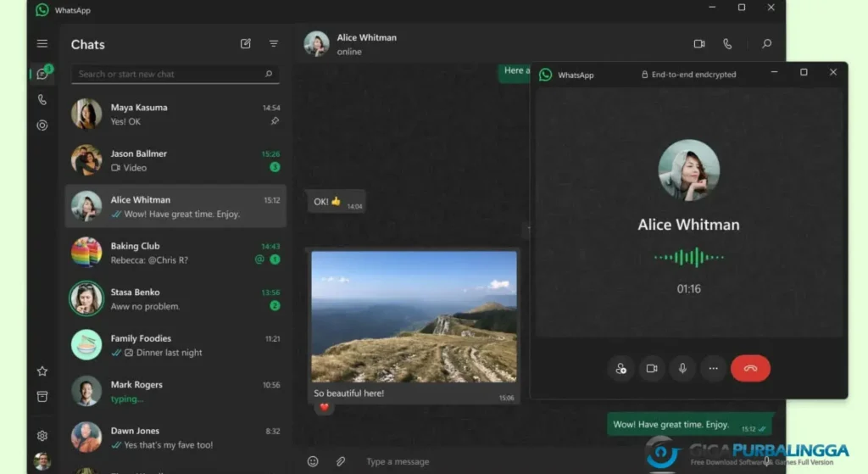Click the mention @ icon on Baking Club
This screenshot has height=474, width=868.
[259, 259]
